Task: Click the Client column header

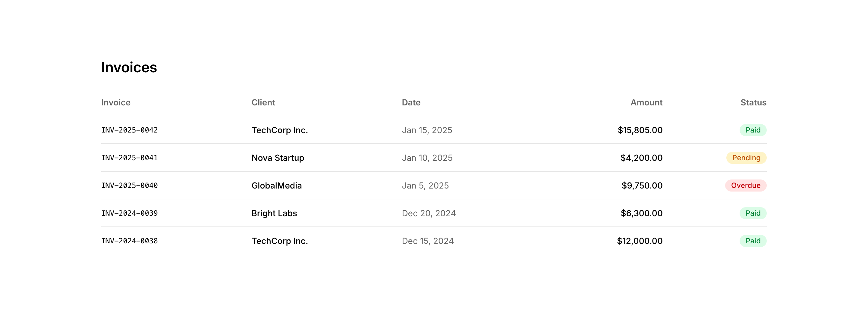Action: click(x=263, y=102)
